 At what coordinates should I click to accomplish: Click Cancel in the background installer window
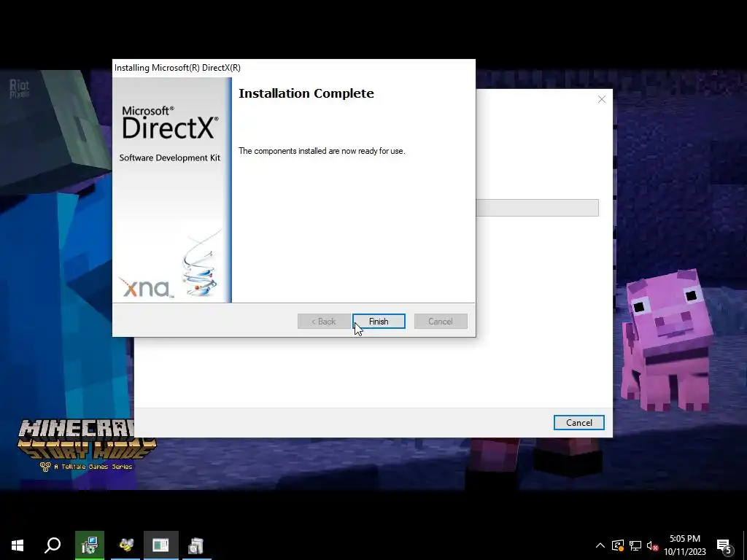click(x=578, y=422)
